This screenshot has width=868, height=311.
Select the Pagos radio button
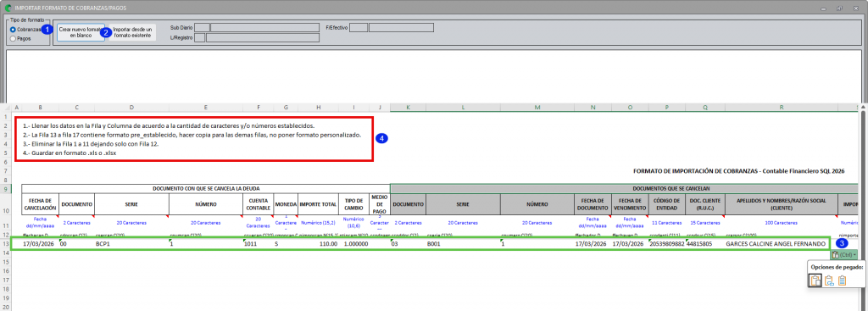pyautogui.click(x=13, y=39)
